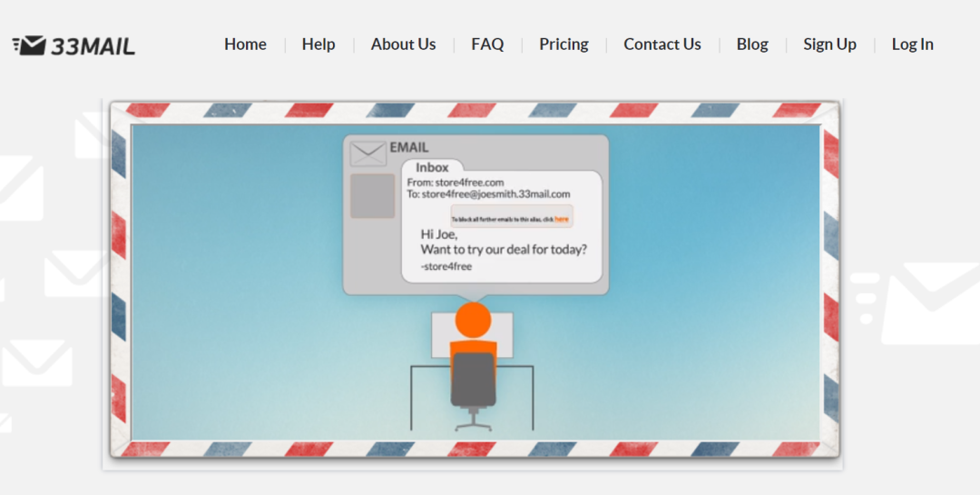Click the orange person's head
Image resolution: width=980 pixels, height=495 pixels.
pyautogui.click(x=473, y=320)
